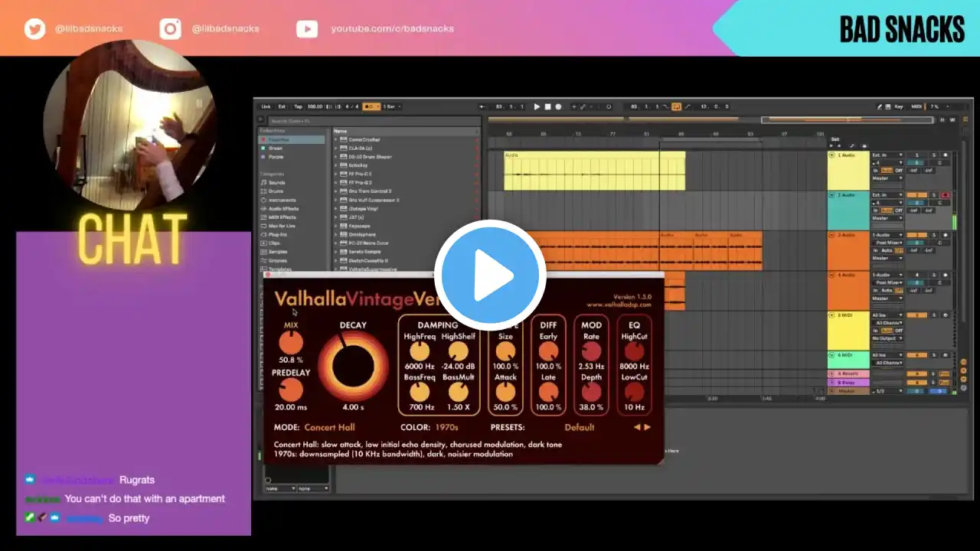The image size is (980, 551).
Task: Click the Instruments category icon in browser
Action: pos(263,200)
